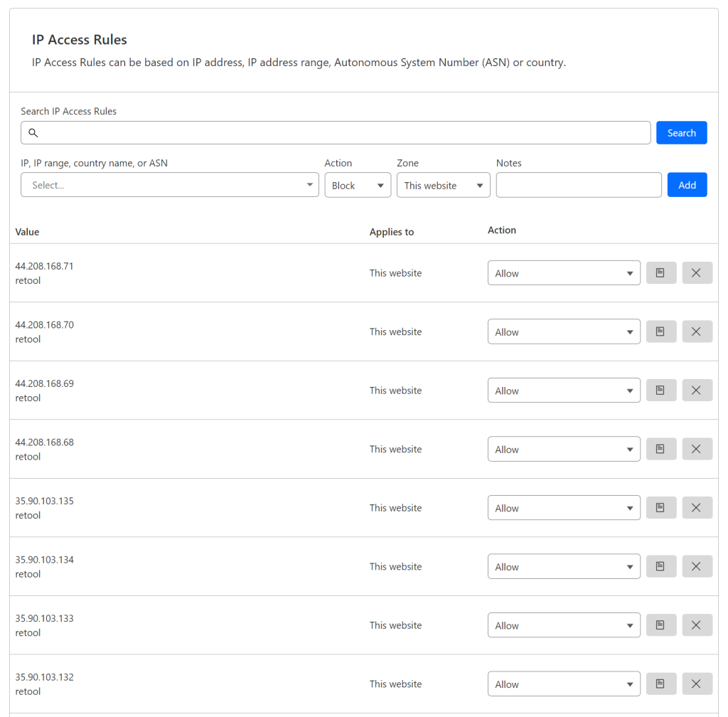Delete the 44.208.168.68 rule with X
728x717 pixels.
click(697, 449)
